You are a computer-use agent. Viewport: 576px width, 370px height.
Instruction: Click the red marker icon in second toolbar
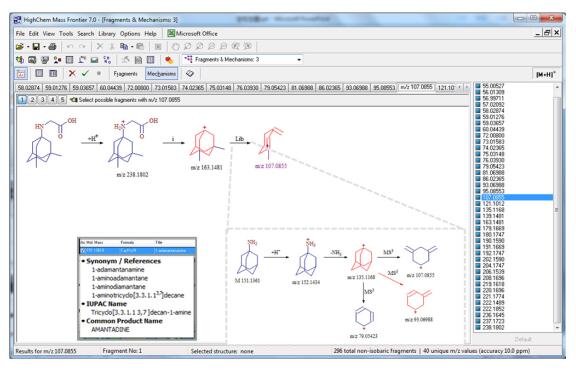click(169, 60)
